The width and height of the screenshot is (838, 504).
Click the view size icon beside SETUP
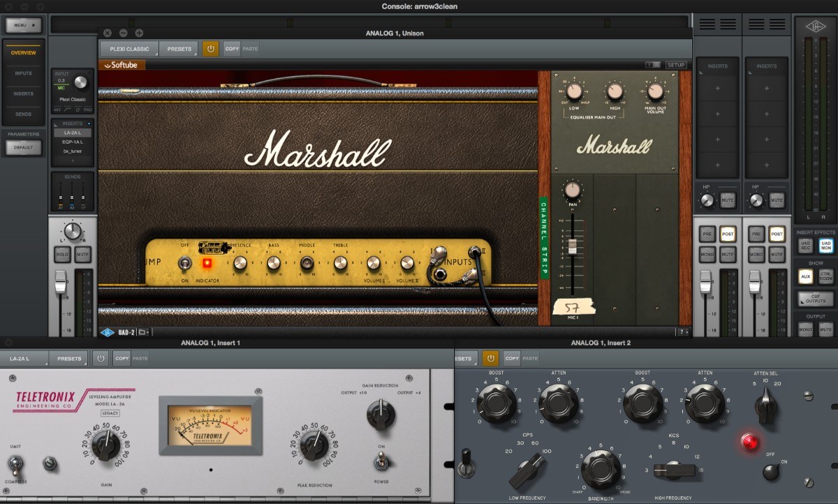653,65
